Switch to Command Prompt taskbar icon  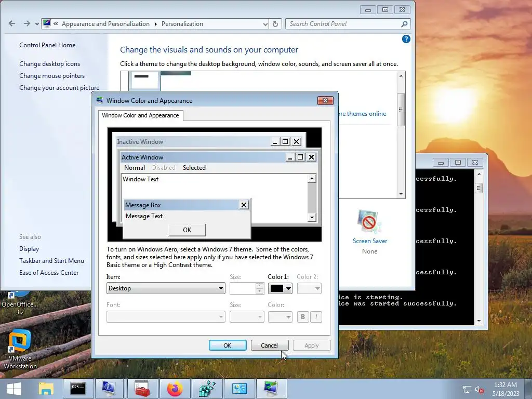coord(78,389)
